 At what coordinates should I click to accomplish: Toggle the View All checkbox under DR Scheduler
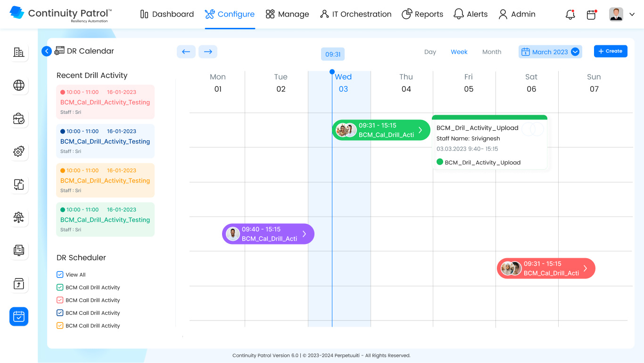(60, 274)
